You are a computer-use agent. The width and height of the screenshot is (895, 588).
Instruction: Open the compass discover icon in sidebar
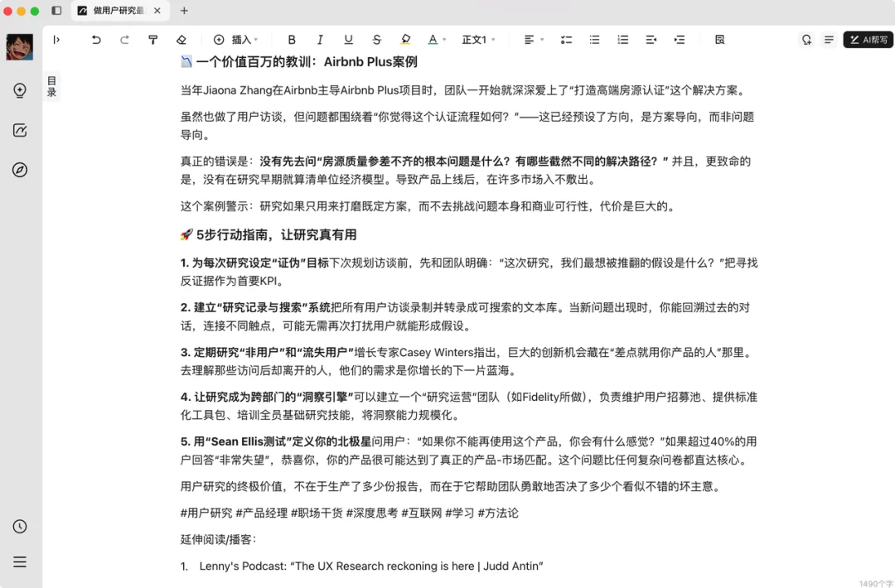(x=19, y=170)
